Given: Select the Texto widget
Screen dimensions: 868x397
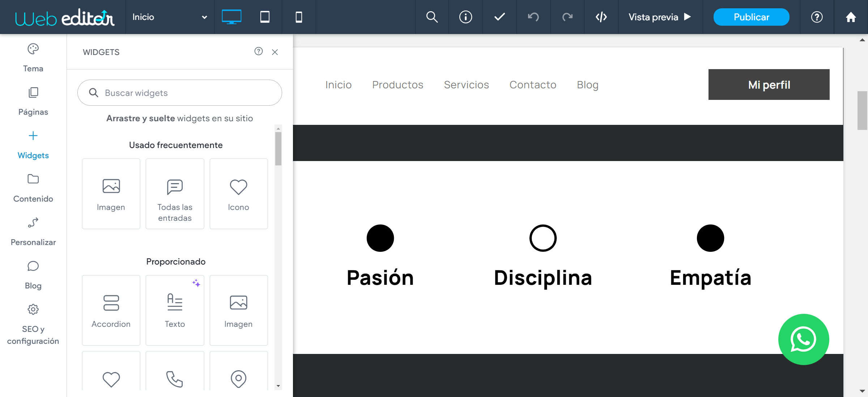Looking at the screenshot, I should (x=175, y=310).
